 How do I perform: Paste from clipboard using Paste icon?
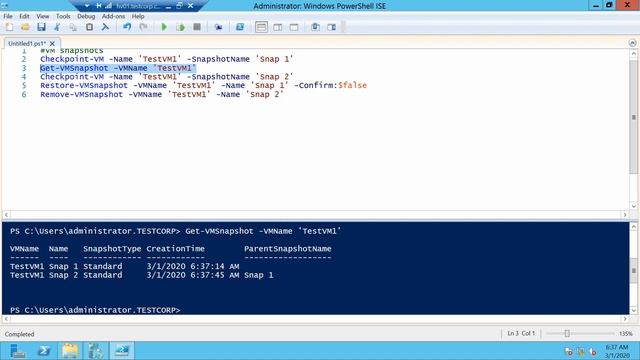89,27
